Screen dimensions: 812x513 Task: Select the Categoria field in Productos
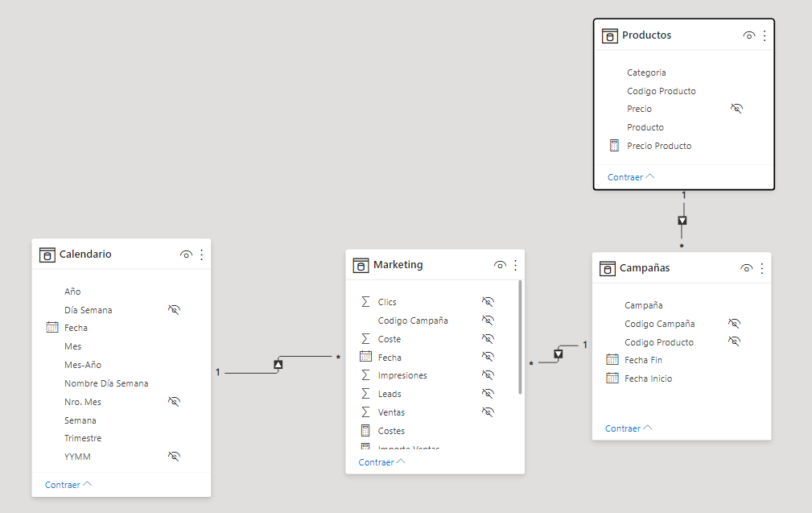pos(646,72)
